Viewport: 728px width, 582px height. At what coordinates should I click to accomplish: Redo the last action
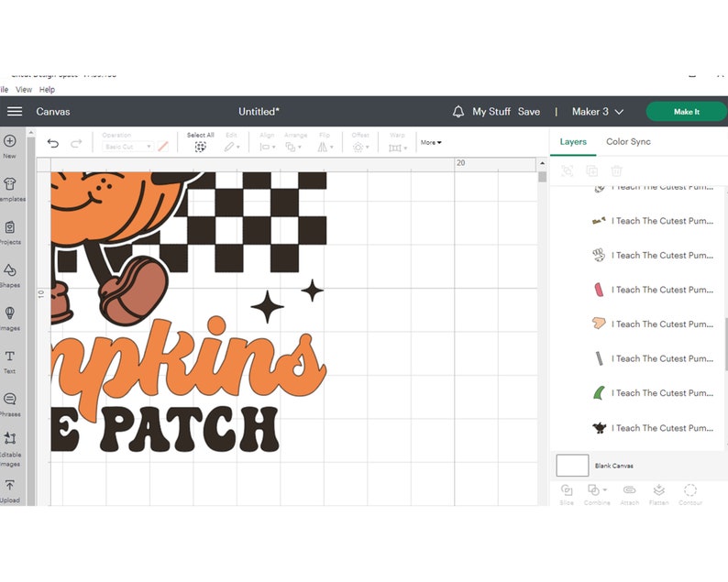[x=76, y=143]
